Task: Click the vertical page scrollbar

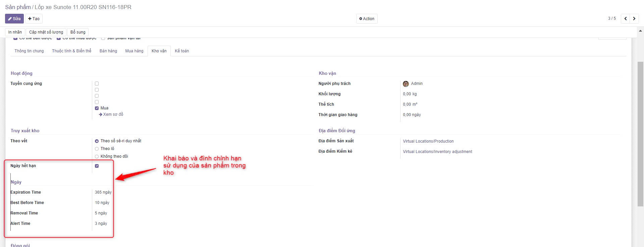Action: pos(640,134)
